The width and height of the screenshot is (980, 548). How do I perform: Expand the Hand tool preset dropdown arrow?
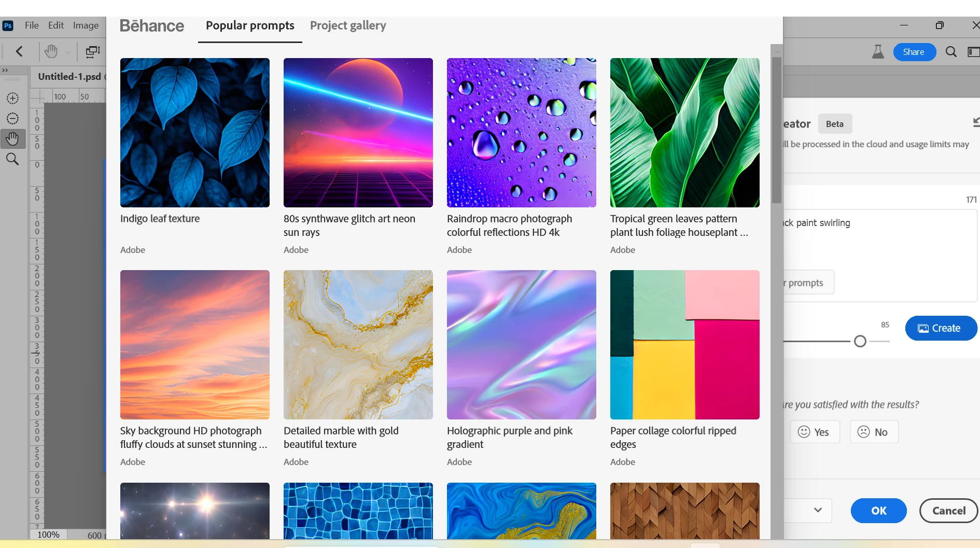68,52
